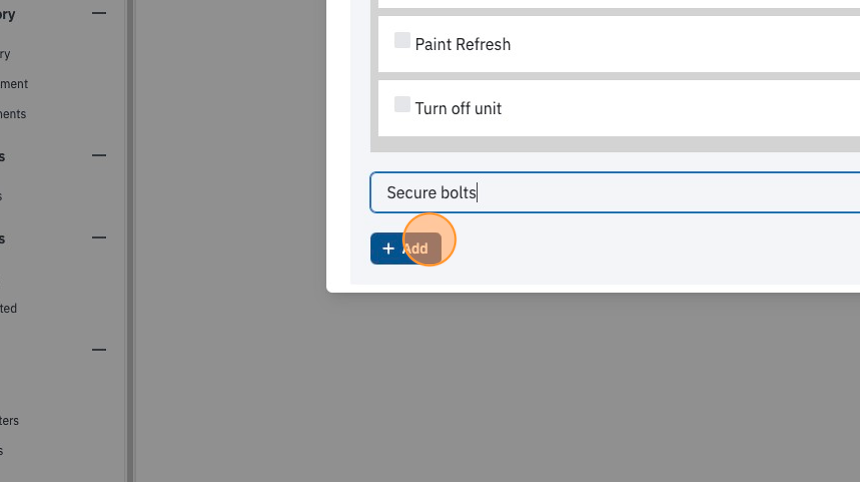Screen dimensions: 860x482
Task: Open the sidebar link ending in 'ment'
Action: click(14, 84)
